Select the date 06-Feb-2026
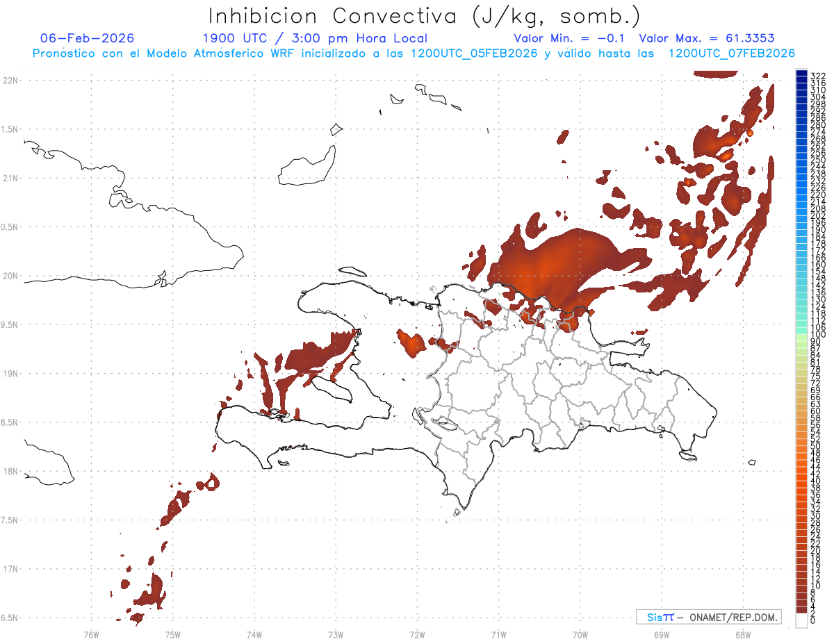Image resolution: width=834 pixels, height=644 pixels. [88, 38]
